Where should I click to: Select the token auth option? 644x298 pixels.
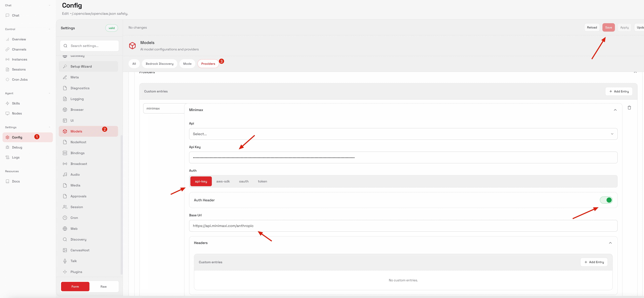262,181
